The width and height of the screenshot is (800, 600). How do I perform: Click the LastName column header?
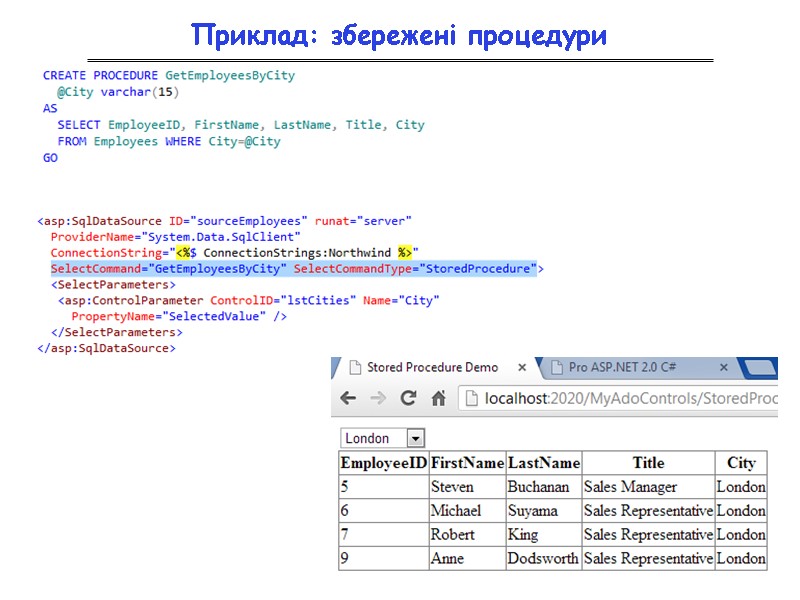point(544,463)
